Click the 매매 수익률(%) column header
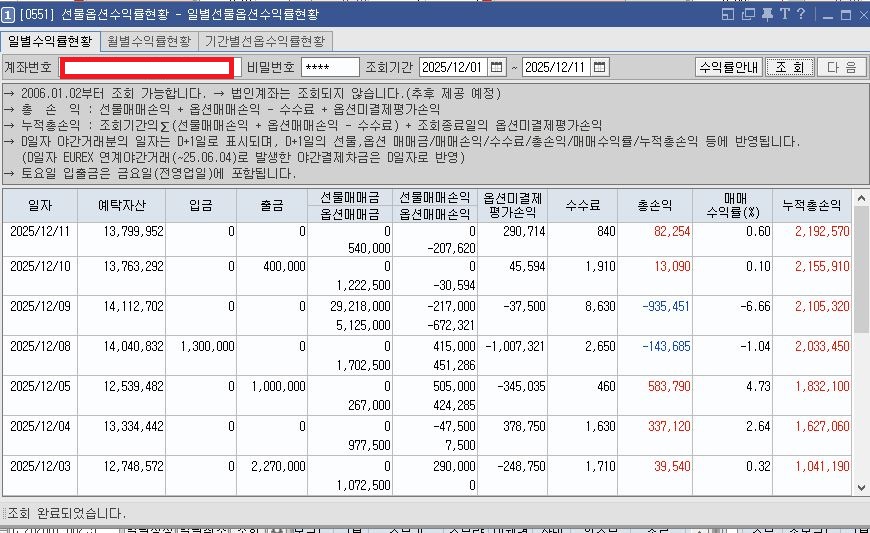Screen dimensions: 870x533 732,206
